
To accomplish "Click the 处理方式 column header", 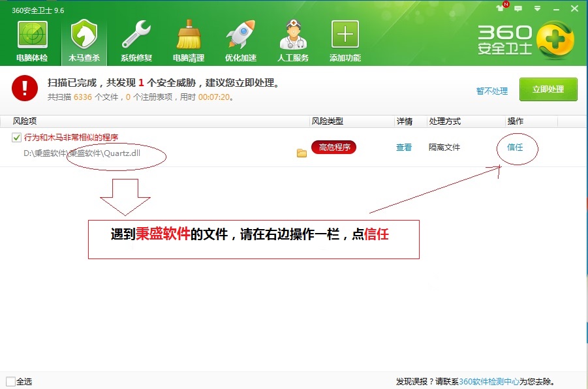I will [x=444, y=121].
